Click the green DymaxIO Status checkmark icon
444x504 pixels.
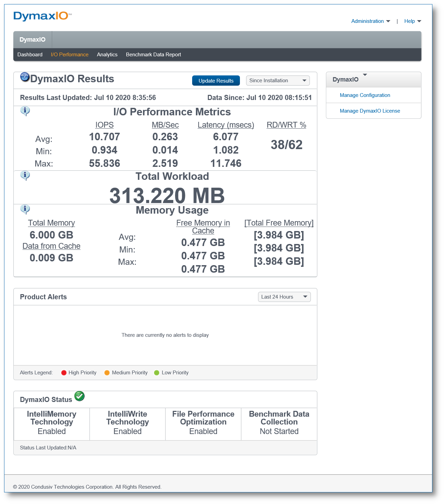coord(80,396)
